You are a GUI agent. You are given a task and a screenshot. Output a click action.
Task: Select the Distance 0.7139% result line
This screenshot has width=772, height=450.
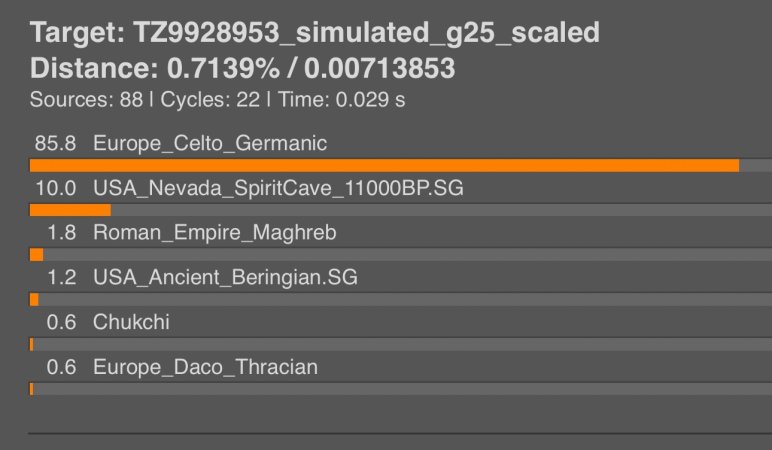pyautogui.click(x=242, y=68)
